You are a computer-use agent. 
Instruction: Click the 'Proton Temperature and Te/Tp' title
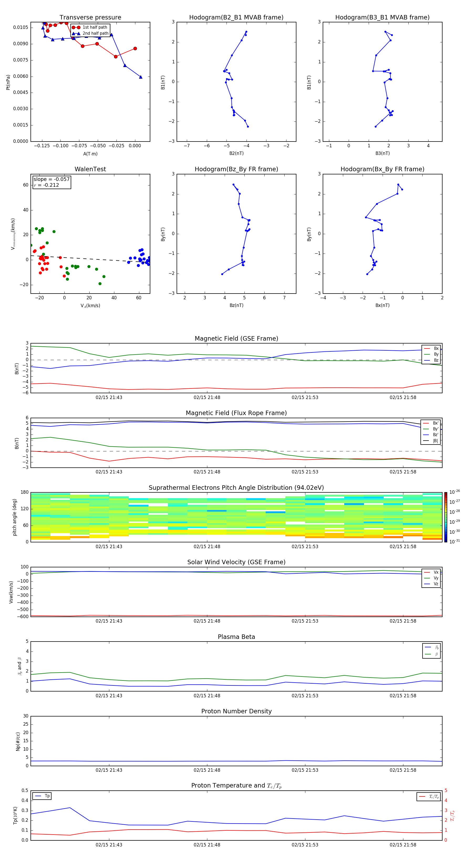coord(236,786)
